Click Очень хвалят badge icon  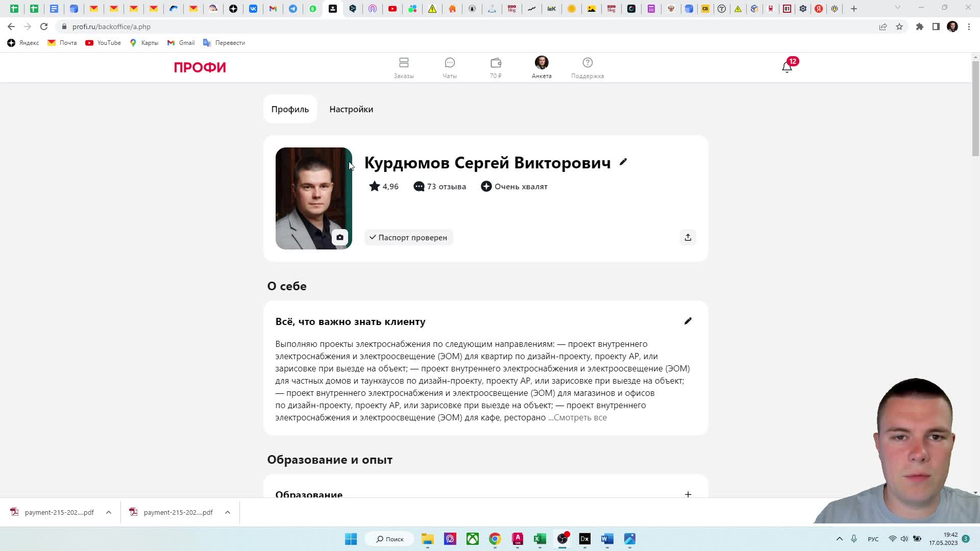[486, 186]
